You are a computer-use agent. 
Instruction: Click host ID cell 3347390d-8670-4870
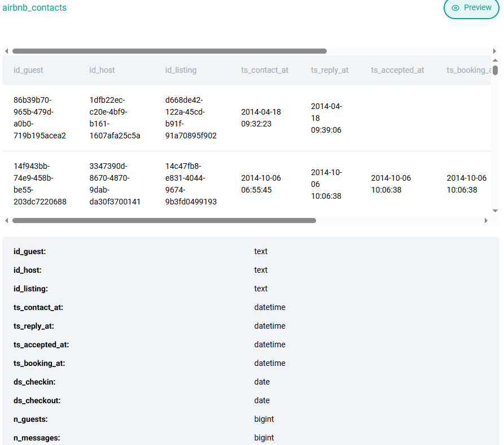pyautogui.click(x=115, y=184)
